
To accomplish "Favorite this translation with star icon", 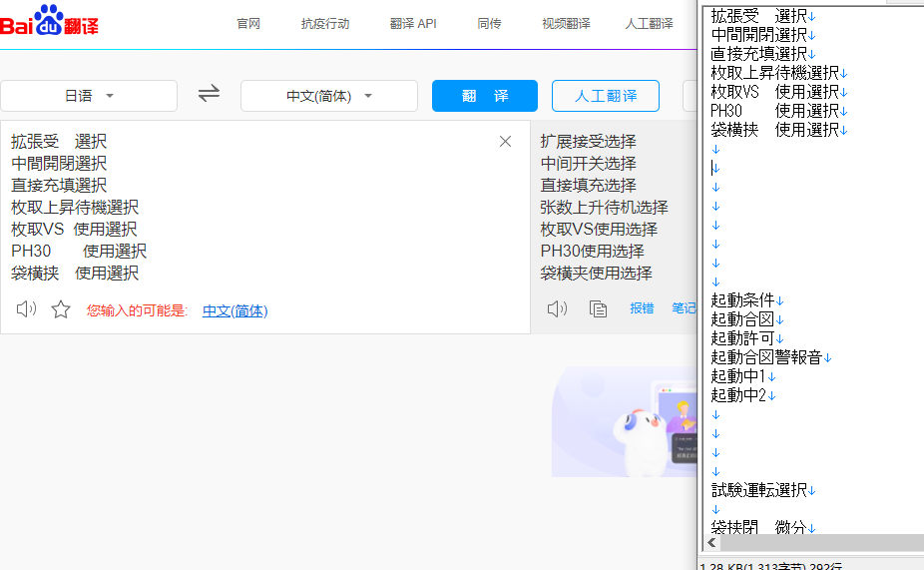I will point(61,309).
